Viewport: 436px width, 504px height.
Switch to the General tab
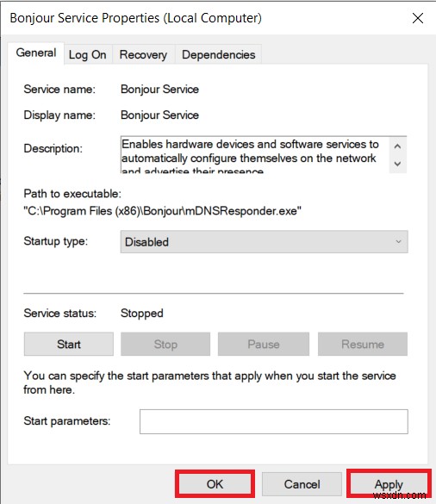(x=36, y=53)
